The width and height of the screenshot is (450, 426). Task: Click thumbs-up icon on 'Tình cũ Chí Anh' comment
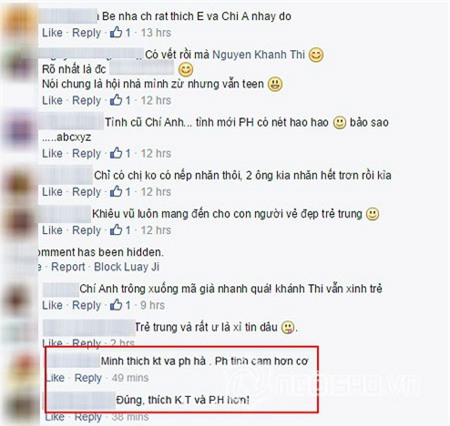click(116, 153)
